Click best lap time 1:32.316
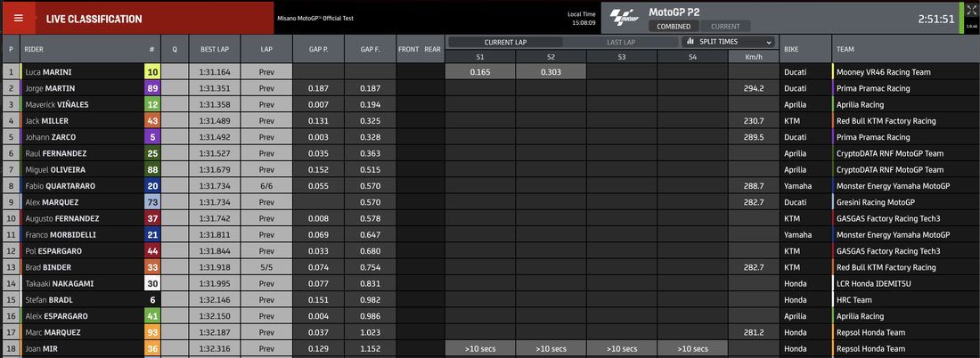This screenshot has width=980, height=358. (215, 348)
